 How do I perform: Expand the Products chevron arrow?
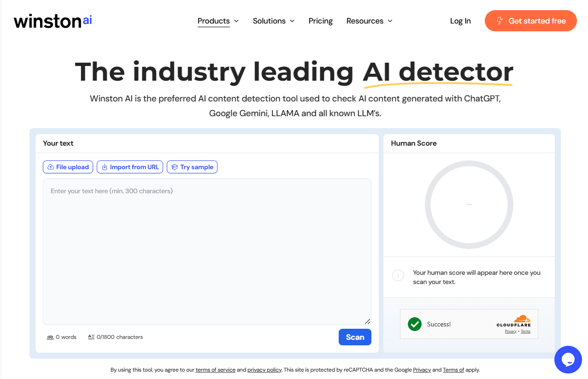(236, 21)
